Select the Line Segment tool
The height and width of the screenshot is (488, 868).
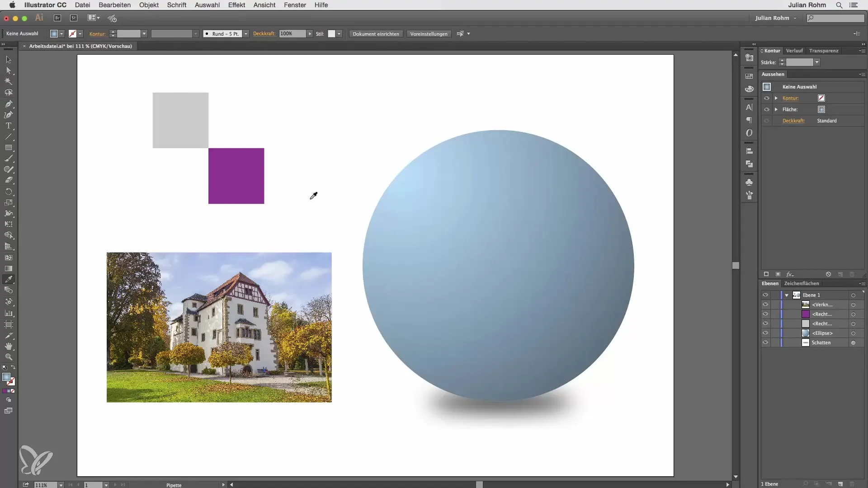click(x=9, y=136)
